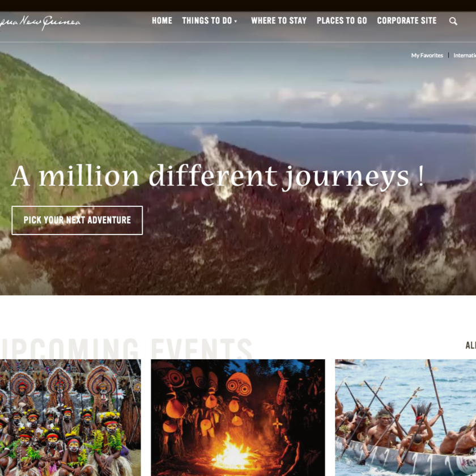
Task: Visit the Corporate Site link
Action: (x=407, y=20)
